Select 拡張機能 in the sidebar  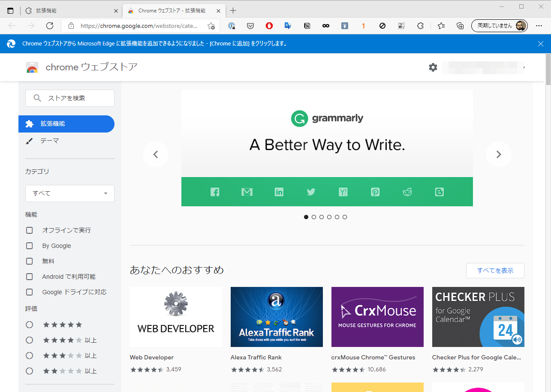coord(66,124)
